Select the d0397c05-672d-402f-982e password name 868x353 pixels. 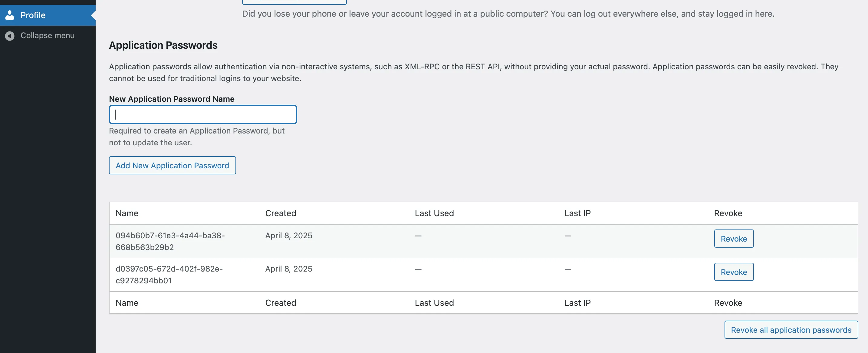point(169,275)
